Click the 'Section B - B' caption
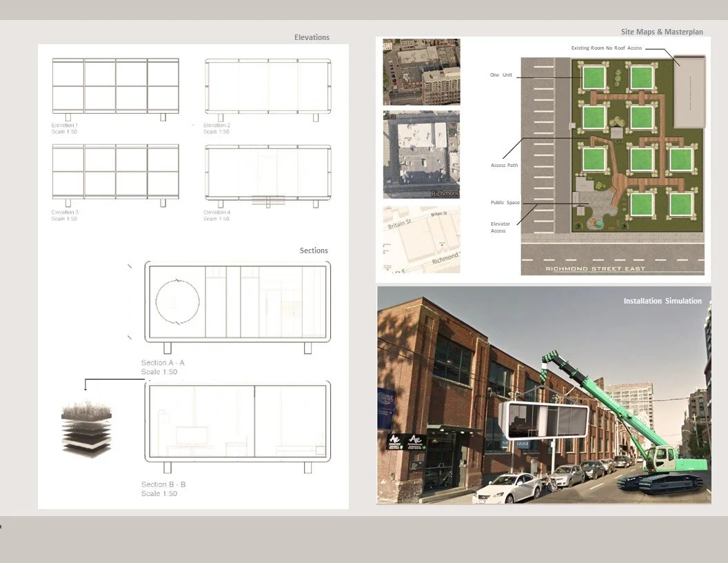This screenshot has height=563, width=728. coord(163,484)
